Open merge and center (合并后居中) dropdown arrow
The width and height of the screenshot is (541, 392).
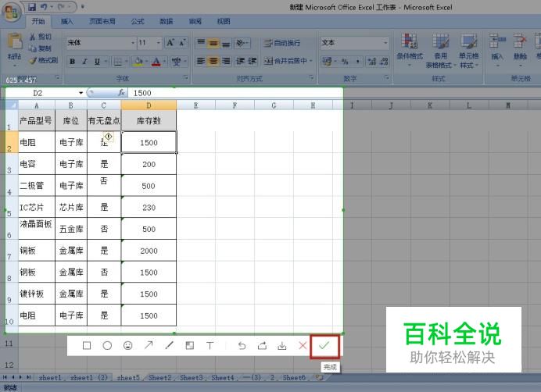[x=311, y=61]
